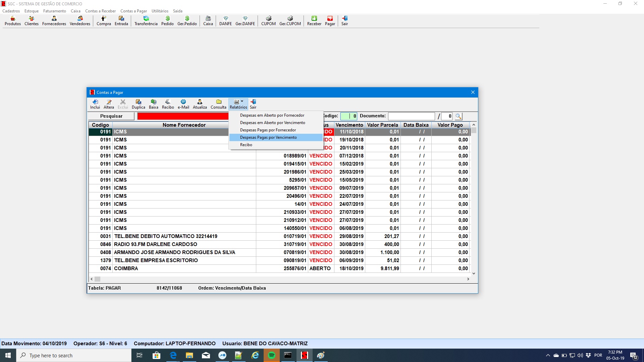Click the Vencimento column header

coord(349,125)
